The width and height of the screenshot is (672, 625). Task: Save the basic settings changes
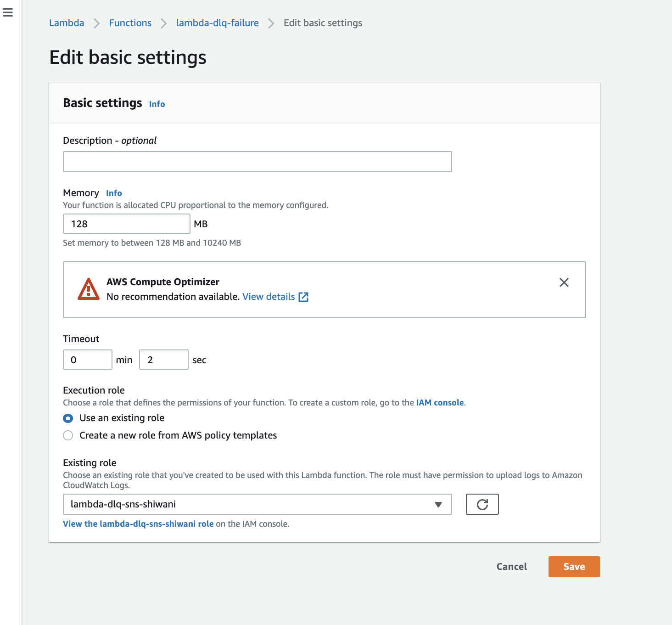click(x=574, y=566)
